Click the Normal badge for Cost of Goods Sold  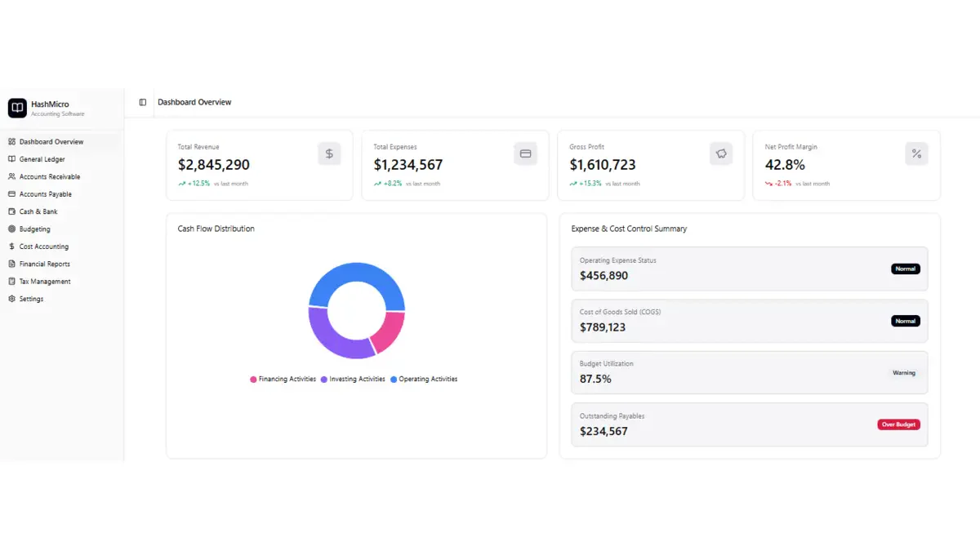click(905, 321)
